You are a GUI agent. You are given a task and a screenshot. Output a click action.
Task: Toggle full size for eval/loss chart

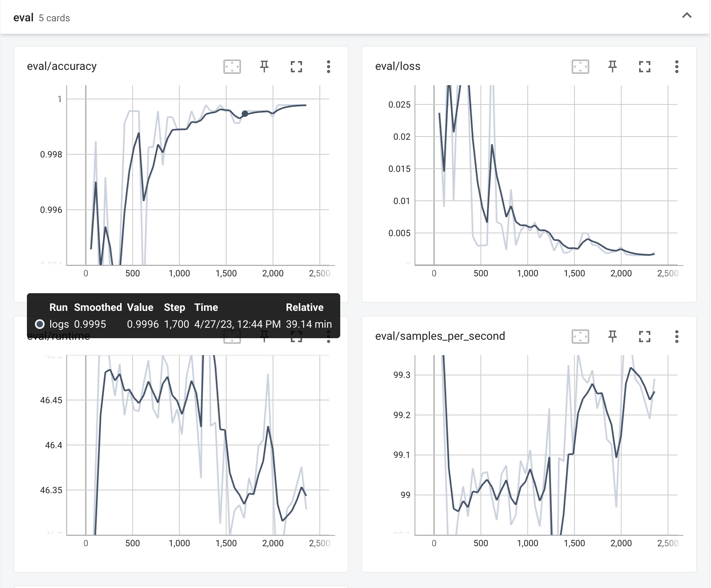pos(645,67)
